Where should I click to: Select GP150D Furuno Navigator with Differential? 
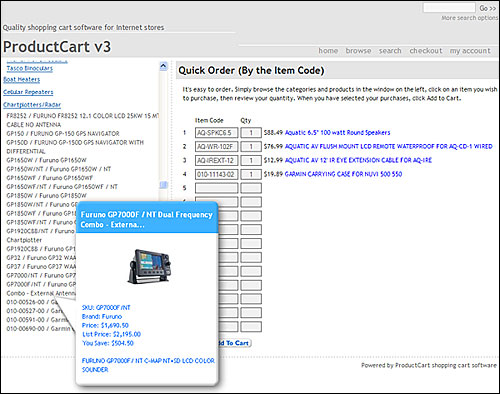point(75,147)
